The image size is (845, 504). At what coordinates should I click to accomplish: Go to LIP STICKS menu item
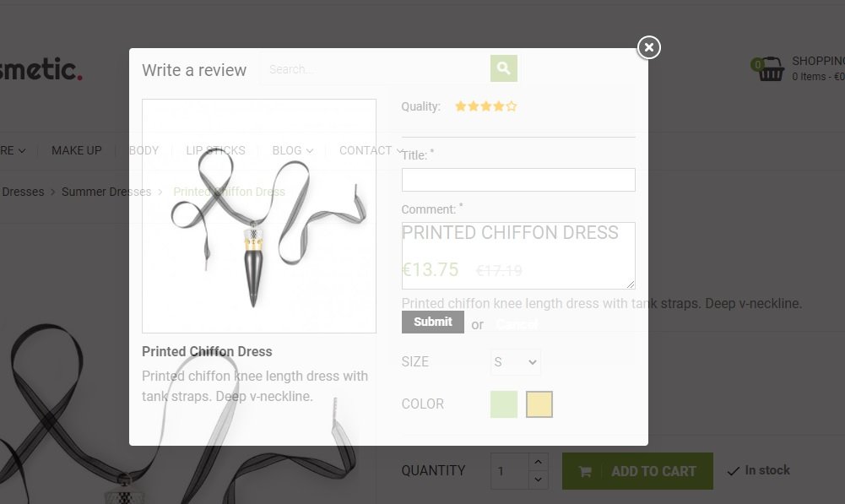(x=215, y=150)
